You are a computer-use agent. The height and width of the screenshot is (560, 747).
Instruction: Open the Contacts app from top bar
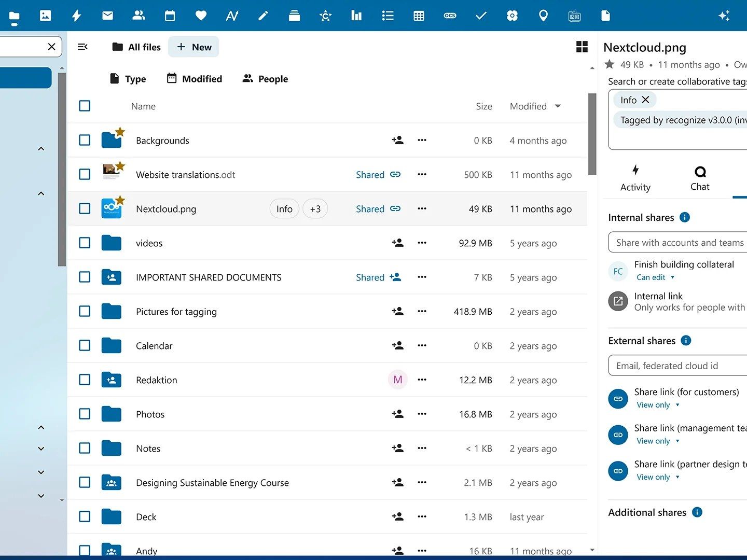coord(139,16)
